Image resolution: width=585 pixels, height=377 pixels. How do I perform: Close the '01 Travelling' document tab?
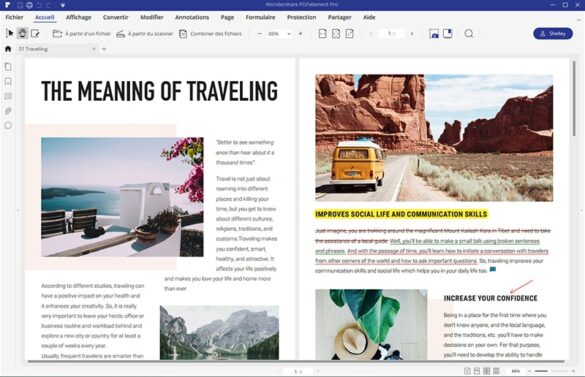(x=94, y=49)
